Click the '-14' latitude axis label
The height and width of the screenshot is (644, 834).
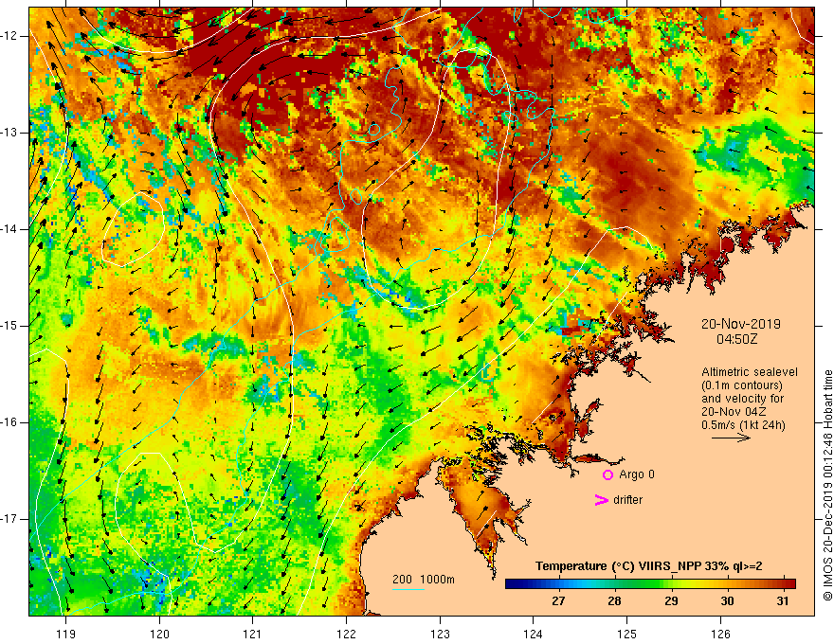(9, 229)
